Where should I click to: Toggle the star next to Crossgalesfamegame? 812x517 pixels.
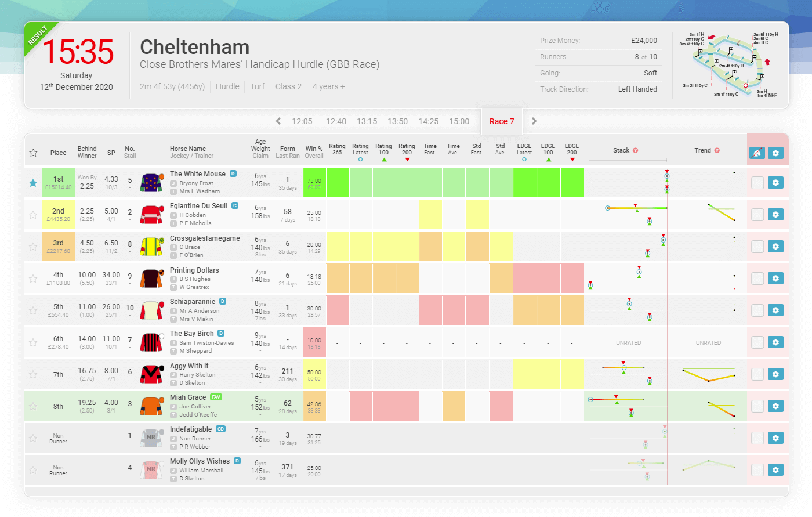[33, 246]
